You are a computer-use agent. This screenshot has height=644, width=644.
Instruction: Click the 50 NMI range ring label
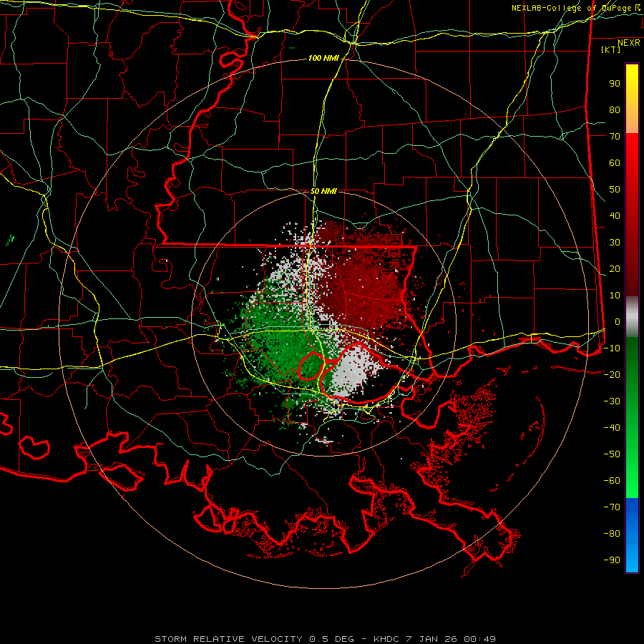click(x=323, y=191)
